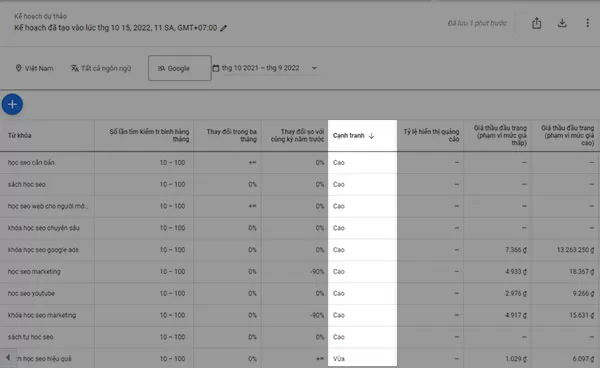
Task: Download the keyword plan
Action: (x=562, y=23)
